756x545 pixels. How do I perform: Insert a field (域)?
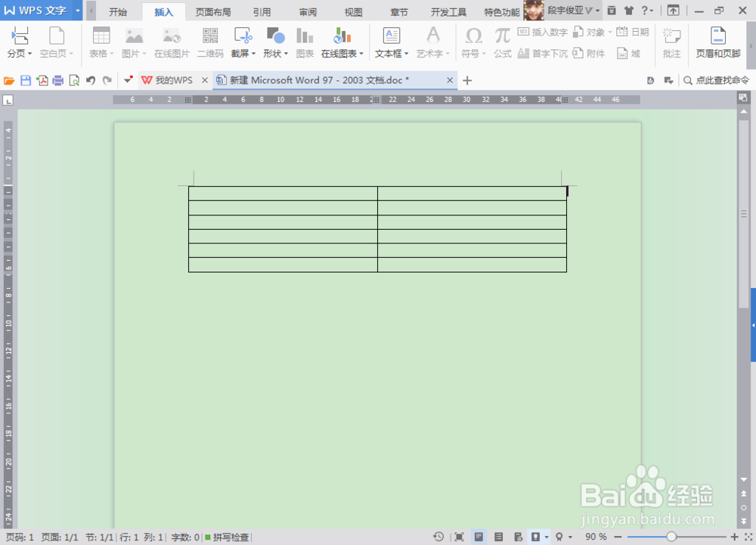click(629, 54)
